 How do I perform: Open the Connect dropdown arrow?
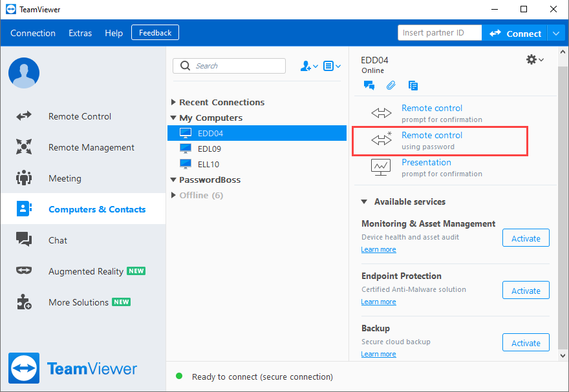[x=556, y=34]
